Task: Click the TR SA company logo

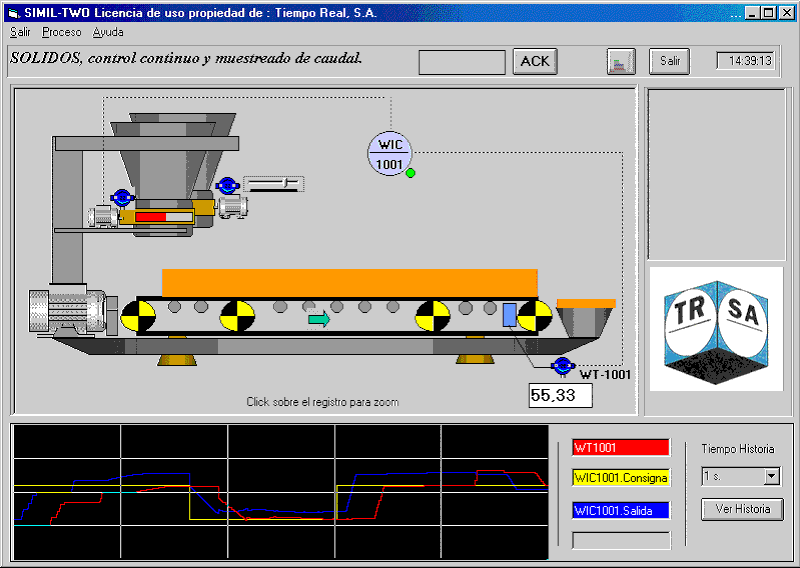Action: point(716,329)
